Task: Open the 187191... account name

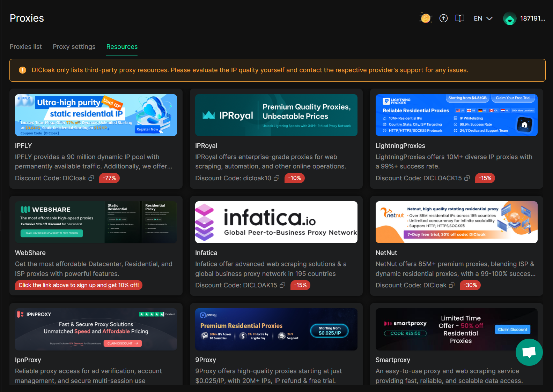Action: 532,18
